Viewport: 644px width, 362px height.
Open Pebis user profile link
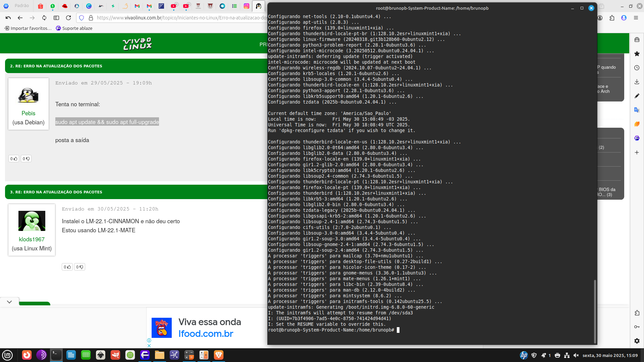(x=29, y=113)
